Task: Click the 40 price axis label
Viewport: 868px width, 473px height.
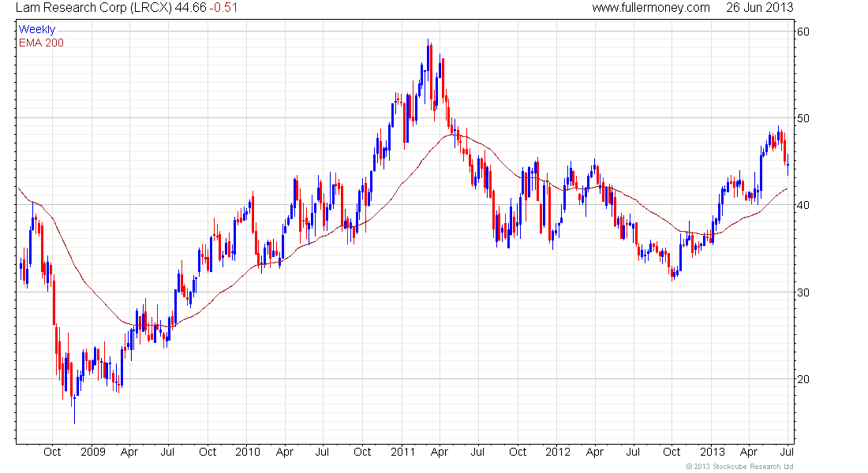Action: click(x=803, y=205)
